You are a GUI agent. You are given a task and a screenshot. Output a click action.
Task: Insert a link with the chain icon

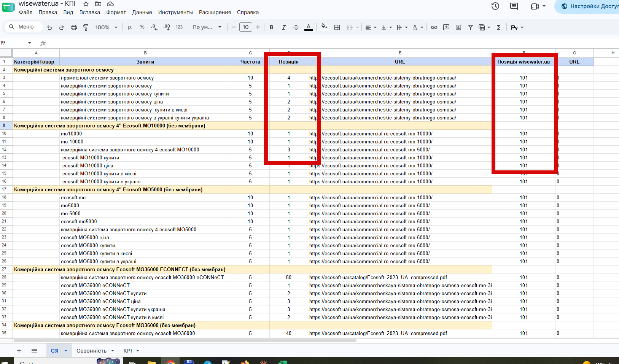(434, 27)
